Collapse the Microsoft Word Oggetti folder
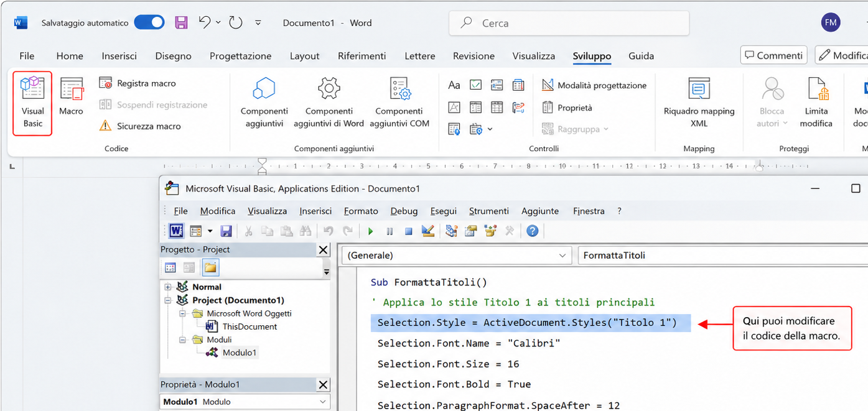Screen dimensions: 868x411 [183, 313]
